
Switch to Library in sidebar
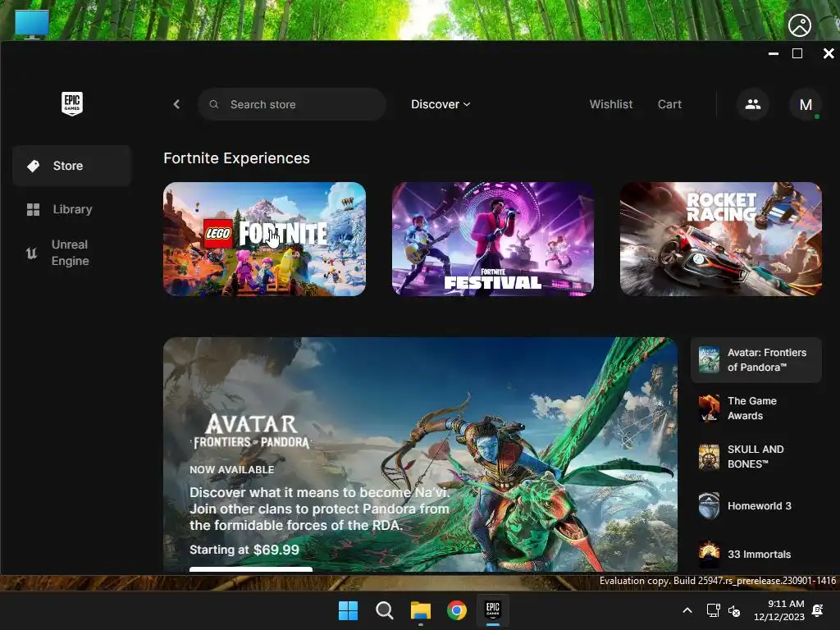[72, 209]
